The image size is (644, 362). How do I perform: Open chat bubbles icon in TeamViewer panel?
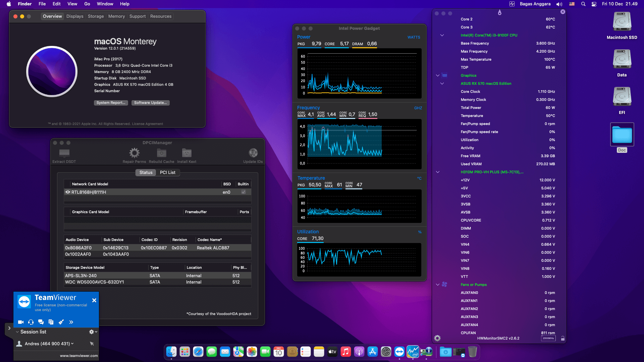[41, 322]
